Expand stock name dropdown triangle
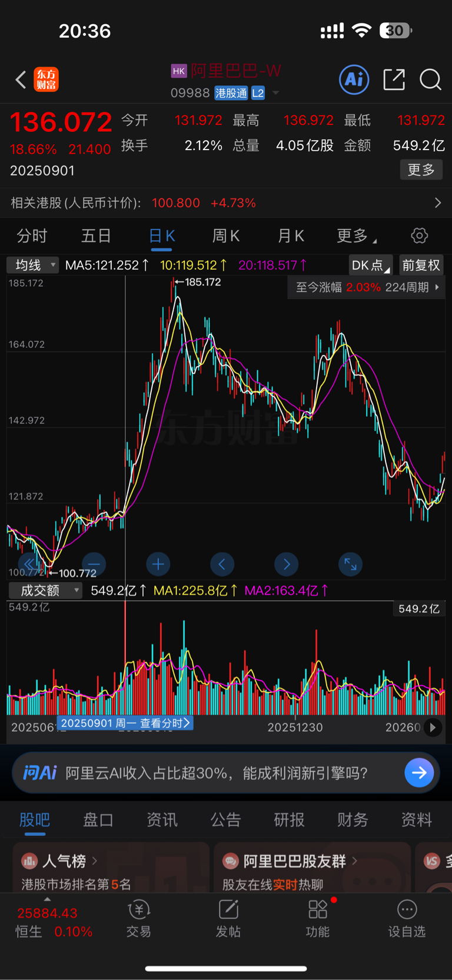The width and height of the screenshot is (452, 980). click(275, 93)
